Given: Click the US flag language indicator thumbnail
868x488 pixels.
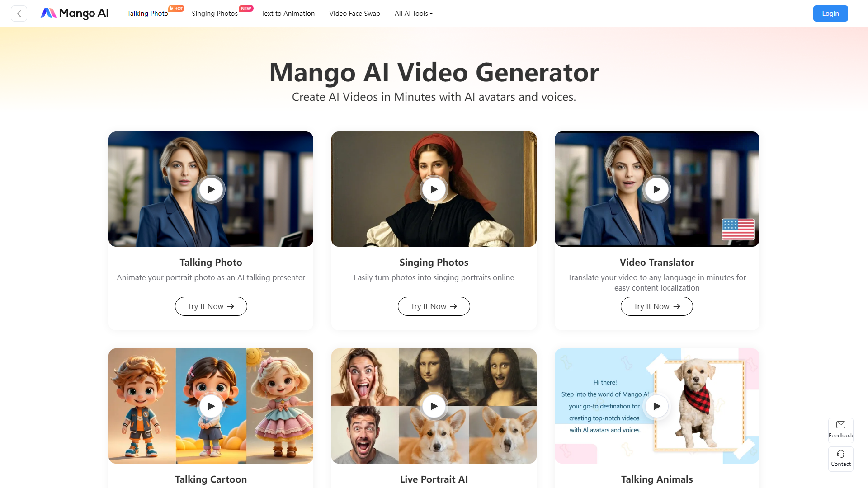Looking at the screenshot, I should coord(737,230).
